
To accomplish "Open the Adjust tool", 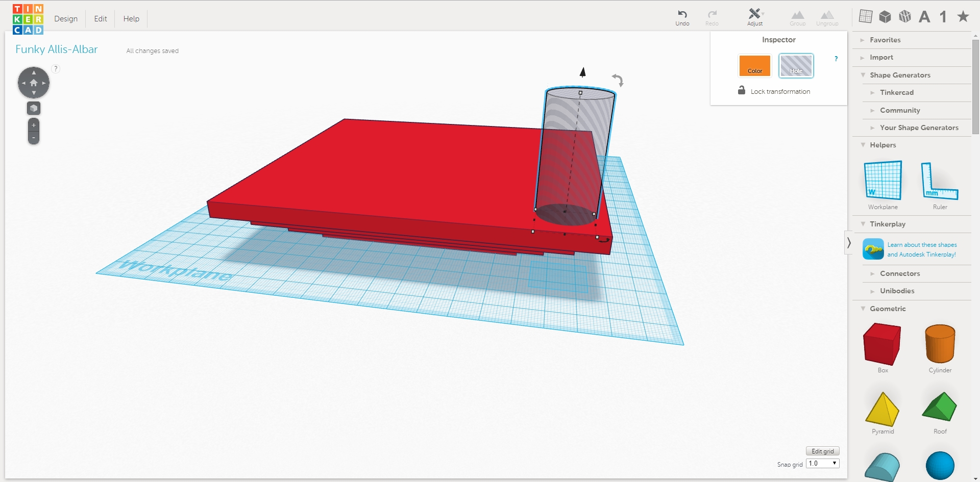I will pyautogui.click(x=755, y=17).
